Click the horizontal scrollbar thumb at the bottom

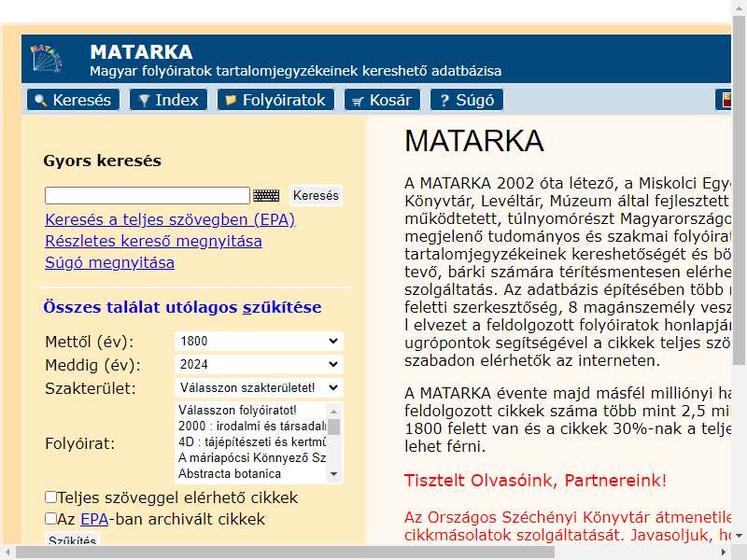point(285,553)
